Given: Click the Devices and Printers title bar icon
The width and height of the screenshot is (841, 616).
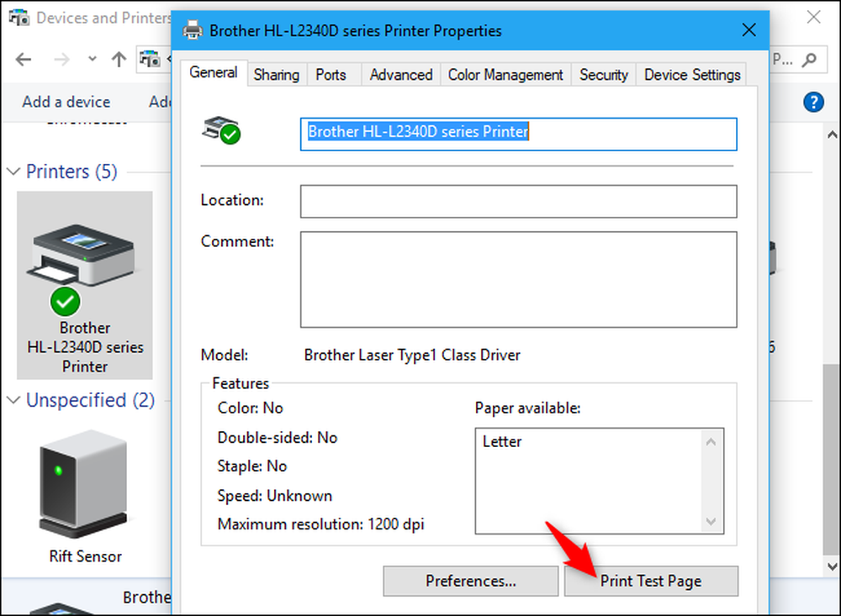Looking at the screenshot, I should pos(19,18).
